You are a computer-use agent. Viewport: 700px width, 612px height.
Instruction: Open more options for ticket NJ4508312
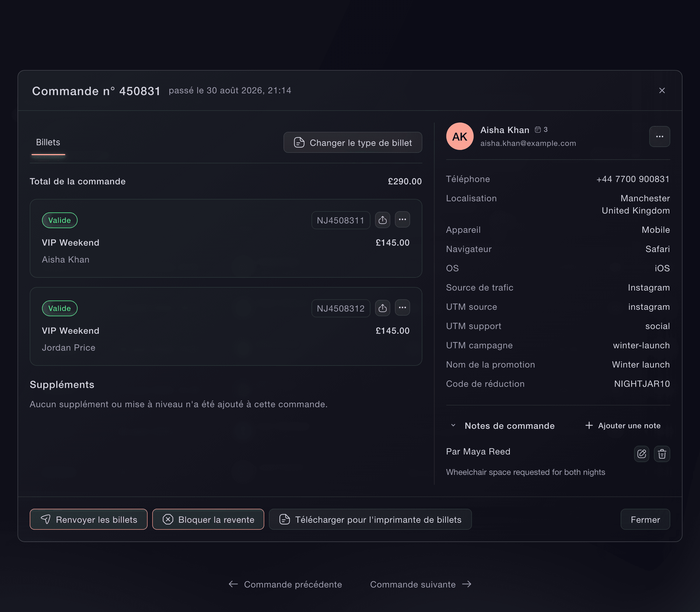coord(402,308)
